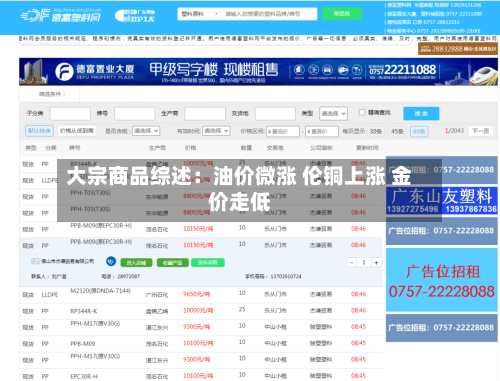500x381 pixels.
Task: Select the LLDPE M2320 广州石化 row
Action: pyautogui.click(x=201, y=295)
